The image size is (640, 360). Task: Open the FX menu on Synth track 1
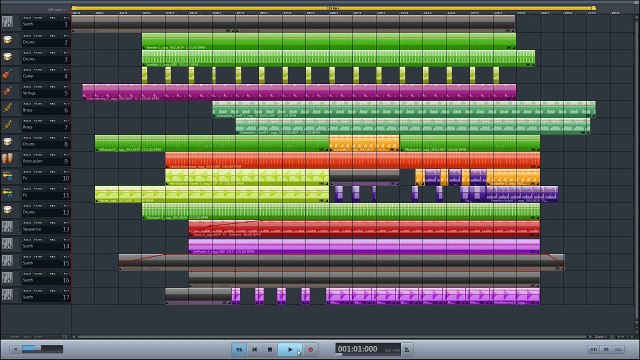click(x=66, y=18)
